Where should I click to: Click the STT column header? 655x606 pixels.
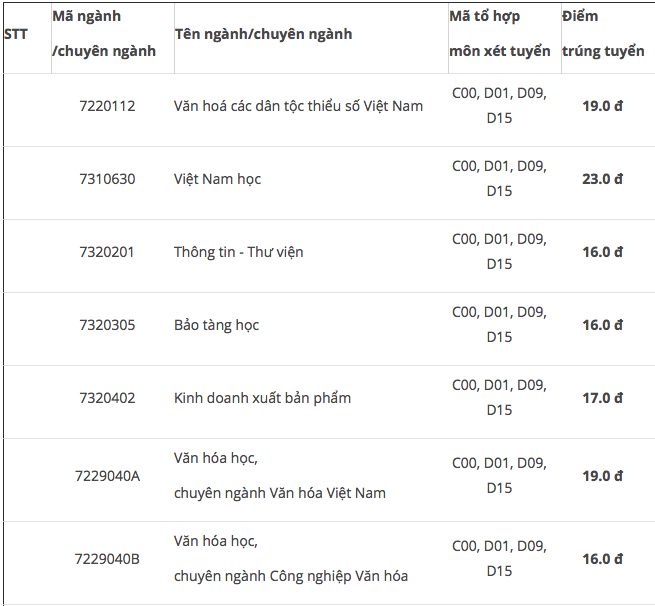coord(16,34)
